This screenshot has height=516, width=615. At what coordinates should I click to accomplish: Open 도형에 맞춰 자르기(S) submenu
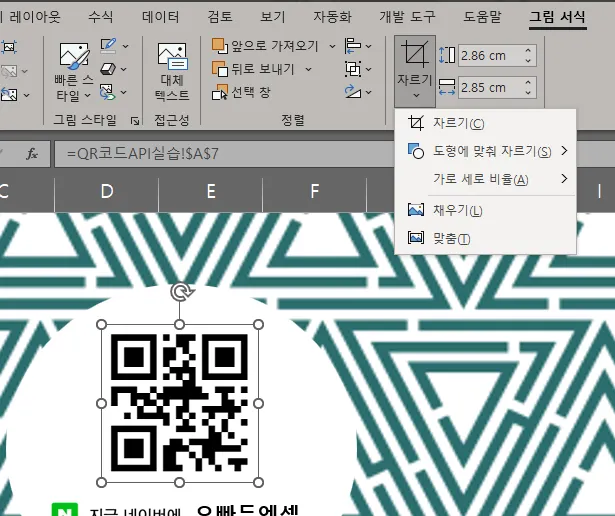[485, 151]
